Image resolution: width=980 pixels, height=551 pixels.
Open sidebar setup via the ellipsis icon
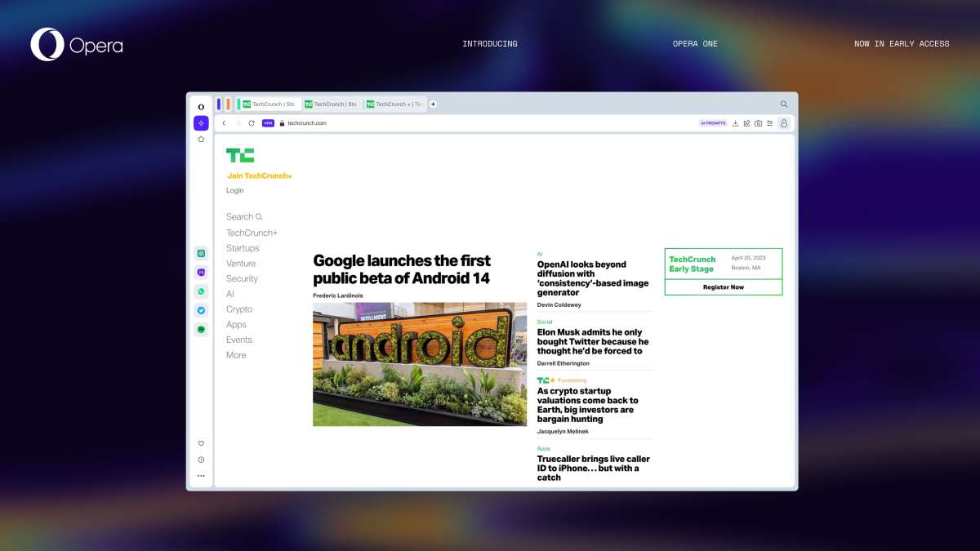click(x=201, y=476)
